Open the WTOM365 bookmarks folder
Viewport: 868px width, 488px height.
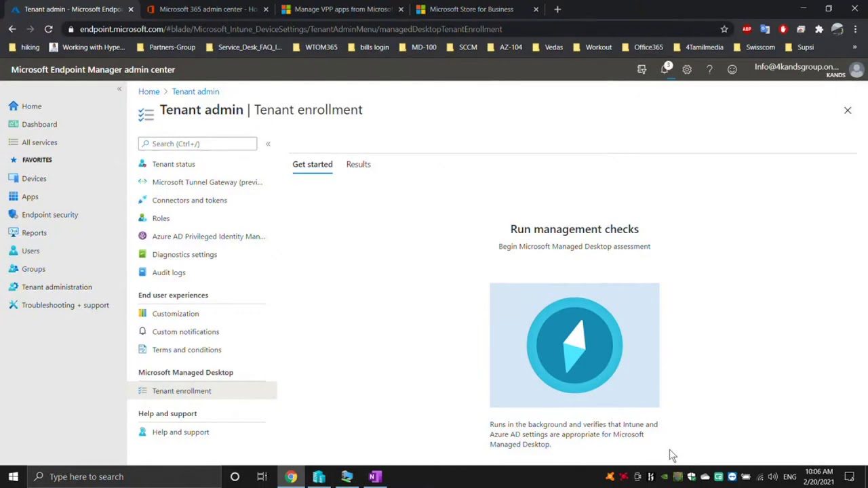click(315, 47)
